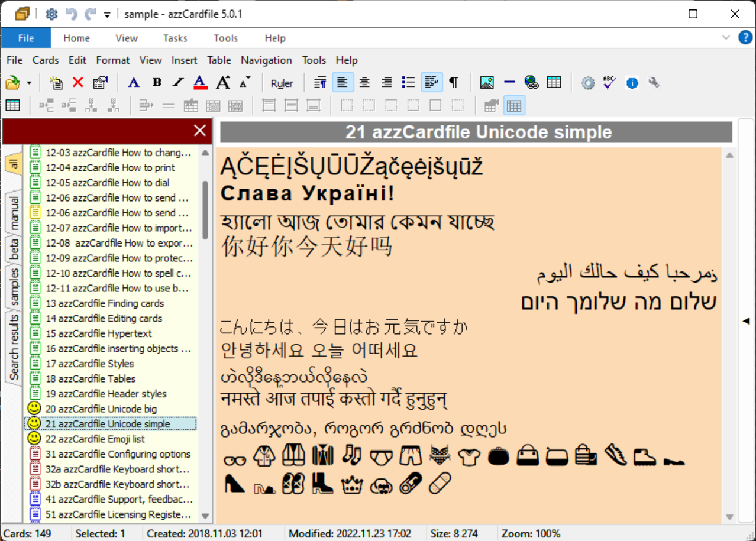
Task: Open the quick access toolbar dropdown
Action: pos(107,15)
